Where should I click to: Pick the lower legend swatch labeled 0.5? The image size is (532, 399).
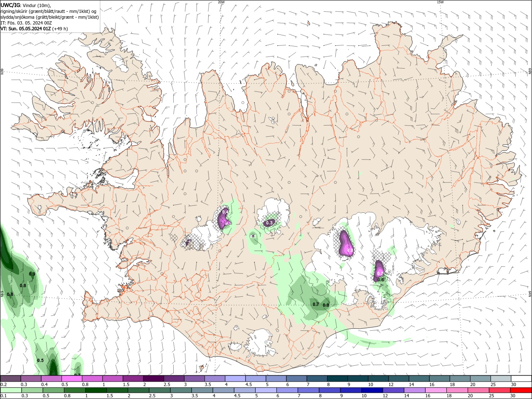(54, 390)
